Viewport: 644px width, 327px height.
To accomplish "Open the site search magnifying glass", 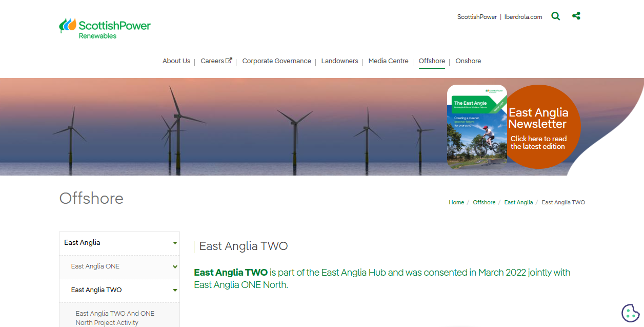I will pyautogui.click(x=555, y=16).
